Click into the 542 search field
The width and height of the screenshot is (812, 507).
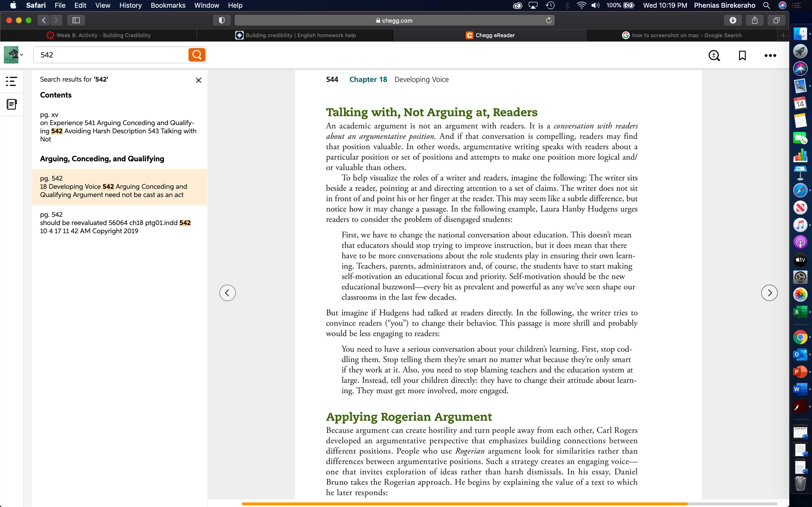click(x=111, y=55)
